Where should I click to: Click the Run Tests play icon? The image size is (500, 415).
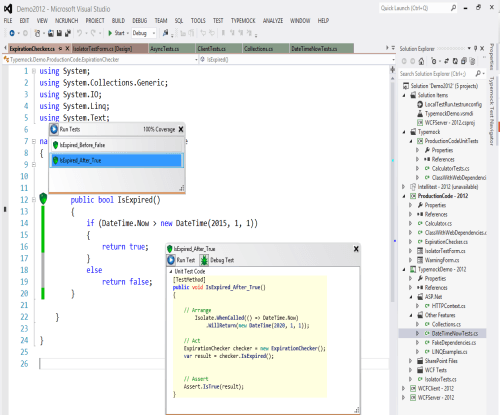[x=54, y=129]
